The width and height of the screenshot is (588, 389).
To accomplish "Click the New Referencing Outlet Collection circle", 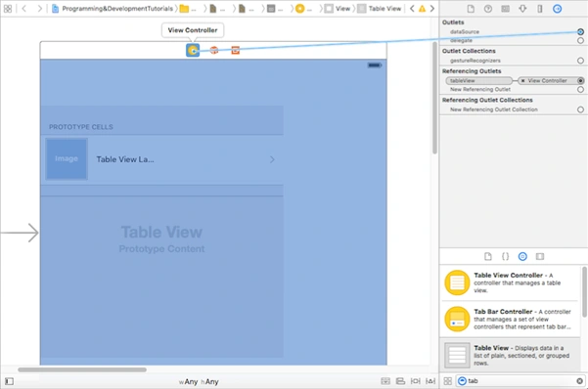I will pos(580,109).
